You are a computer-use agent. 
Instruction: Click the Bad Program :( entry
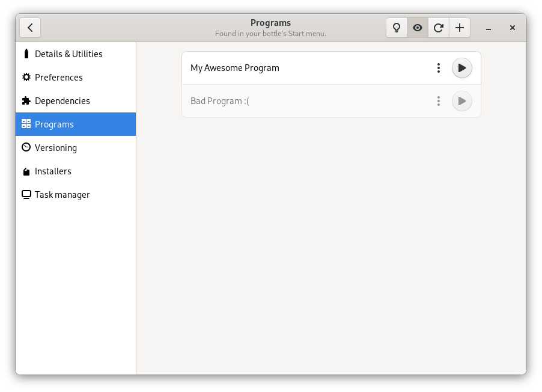pos(300,100)
